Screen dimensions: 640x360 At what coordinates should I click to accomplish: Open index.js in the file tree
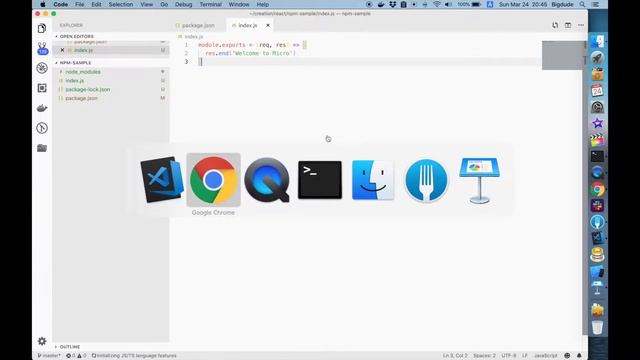(x=75, y=81)
